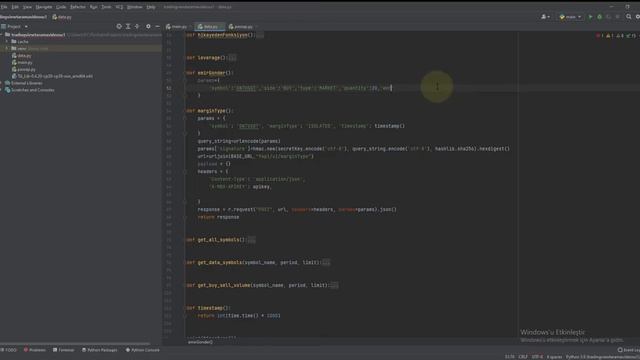
Task: Open the Navigate menu
Action: pyautogui.click(x=44, y=7)
